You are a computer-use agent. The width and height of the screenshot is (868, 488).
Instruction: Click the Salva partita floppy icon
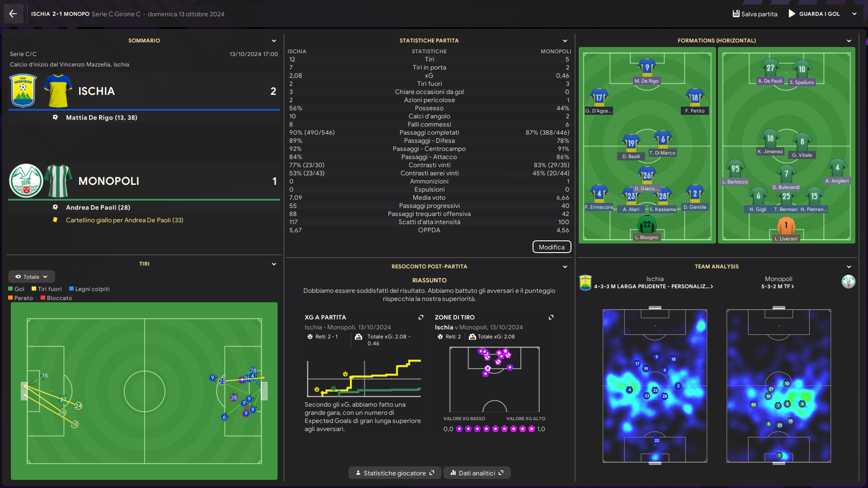click(736, 14)
